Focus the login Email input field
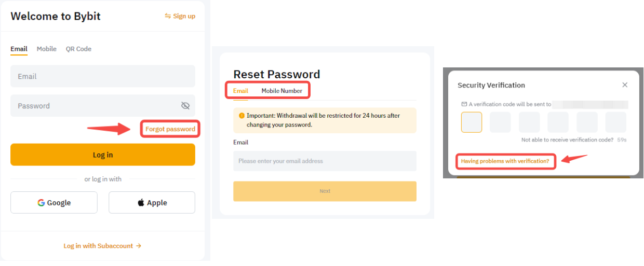644x266 pixels. pyautogui.click(x=102, y=76)
